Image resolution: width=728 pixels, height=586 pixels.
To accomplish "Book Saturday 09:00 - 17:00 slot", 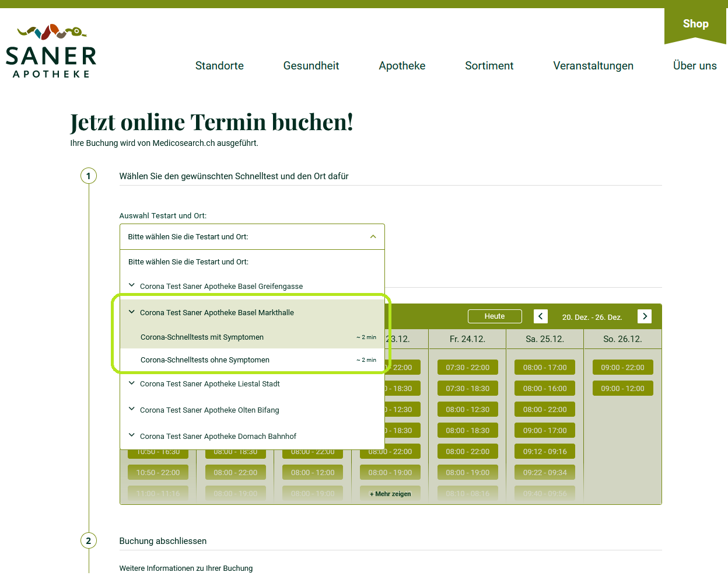I will pos(545,431).
